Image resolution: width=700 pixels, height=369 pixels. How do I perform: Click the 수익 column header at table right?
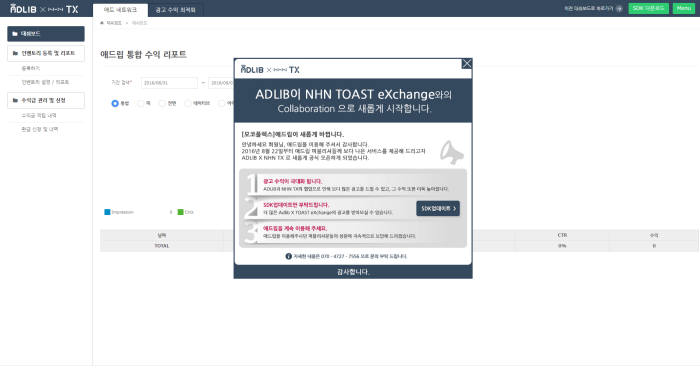(x=654, y=235)
